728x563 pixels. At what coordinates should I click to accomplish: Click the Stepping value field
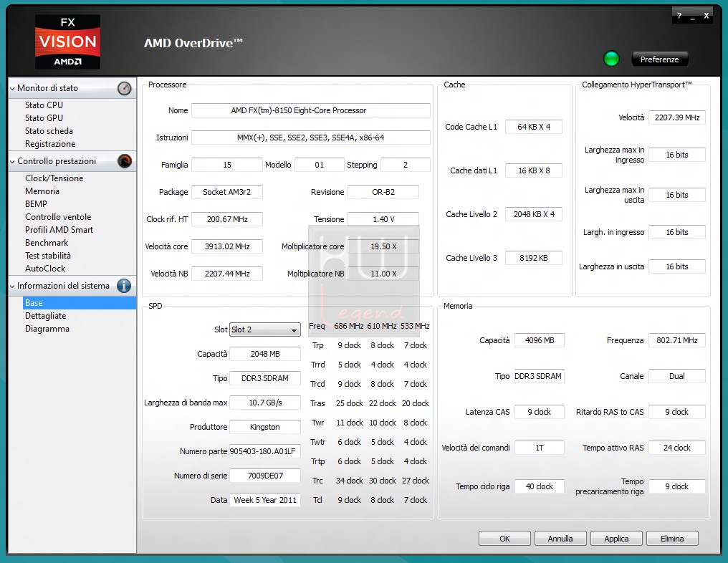tap(406, 165)
